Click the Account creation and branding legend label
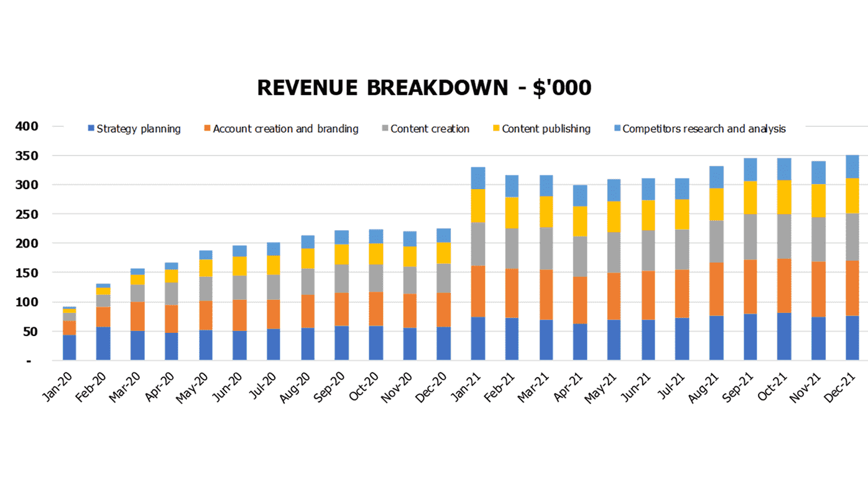 tap(286, 129)
